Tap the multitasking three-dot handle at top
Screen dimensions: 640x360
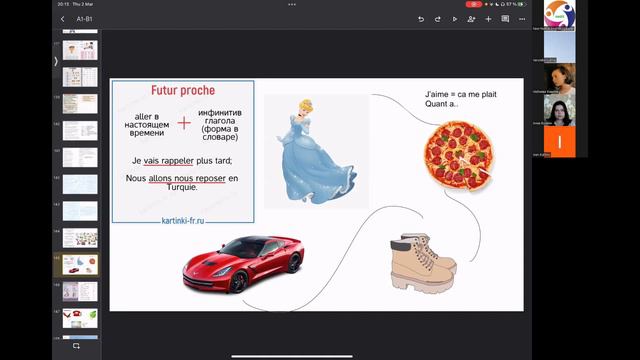click(x=292, y=4)
